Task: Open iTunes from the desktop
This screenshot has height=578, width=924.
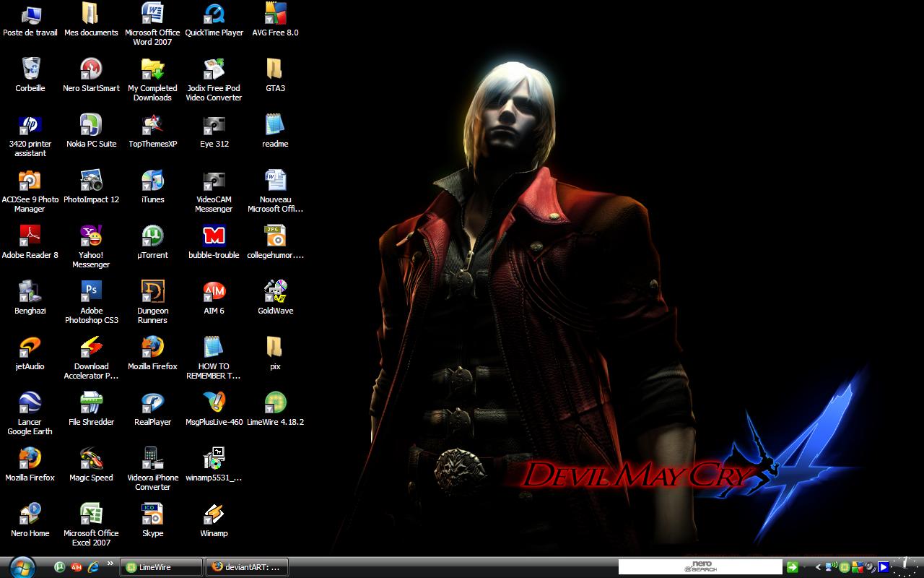Action: (x=152, y=187)
